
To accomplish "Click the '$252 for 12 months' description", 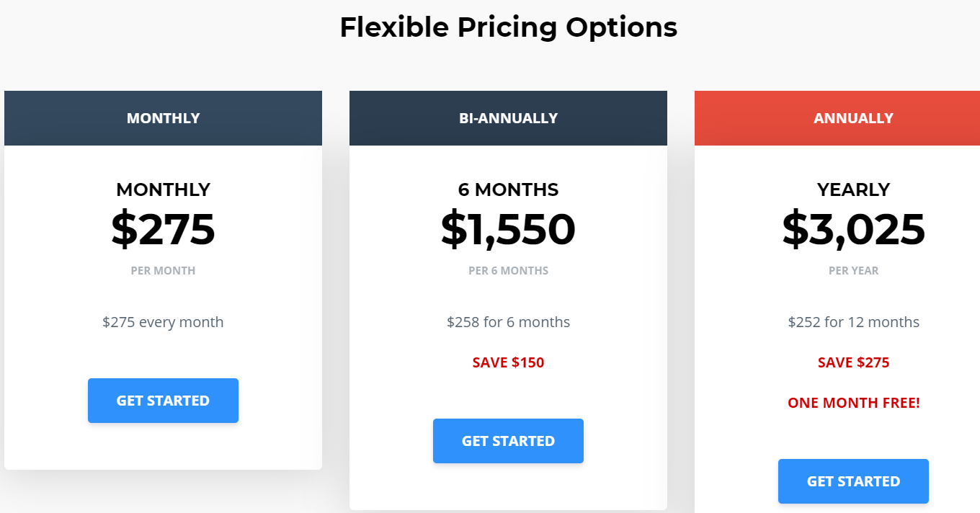I will coord(853,322).
